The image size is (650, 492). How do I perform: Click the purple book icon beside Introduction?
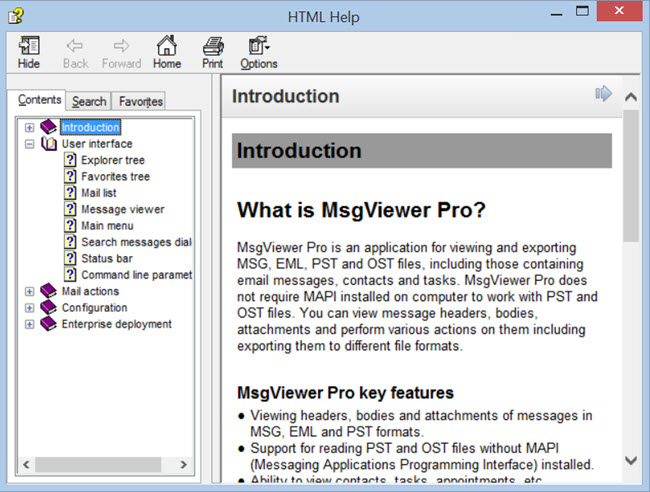[49, 127]
